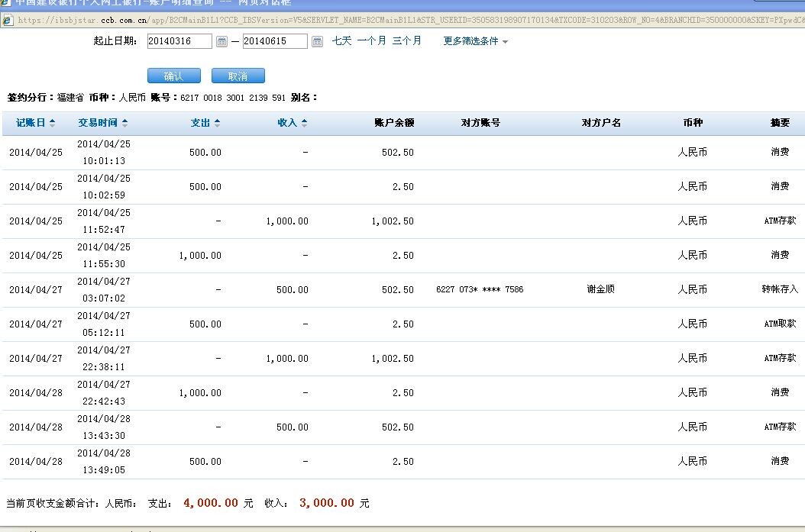Select the 三个月 quick date range
Screen dimensions: 805x532
coord(406,41)
